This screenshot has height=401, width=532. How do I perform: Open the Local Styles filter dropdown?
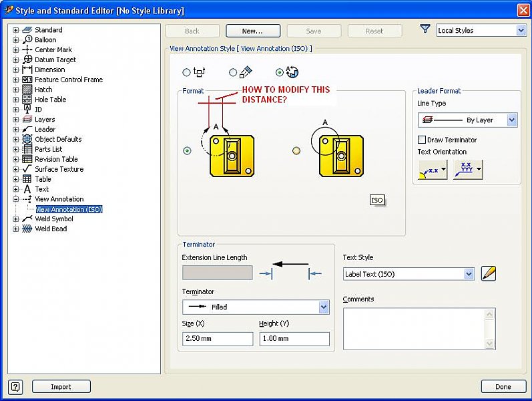(x=521, y=31)
